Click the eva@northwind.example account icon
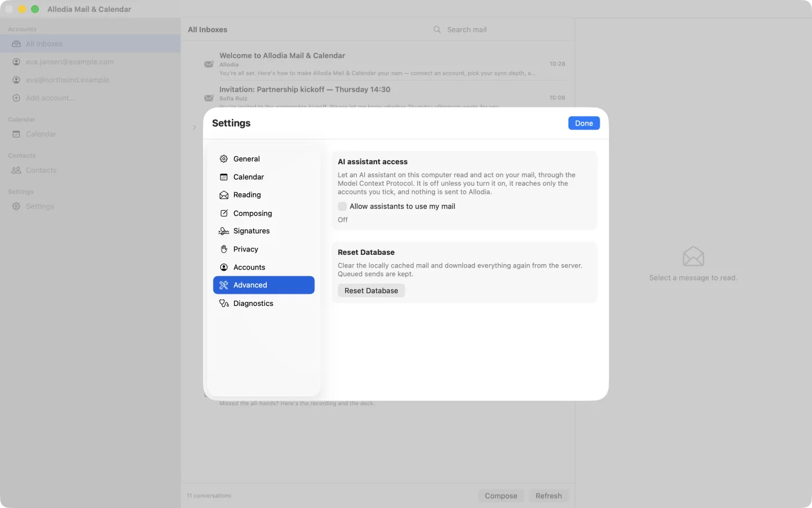 tap(16, 80)
